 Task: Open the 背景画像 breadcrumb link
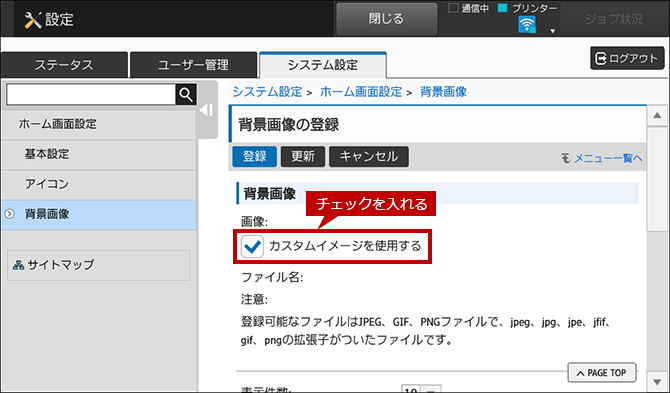pos(443,92)
